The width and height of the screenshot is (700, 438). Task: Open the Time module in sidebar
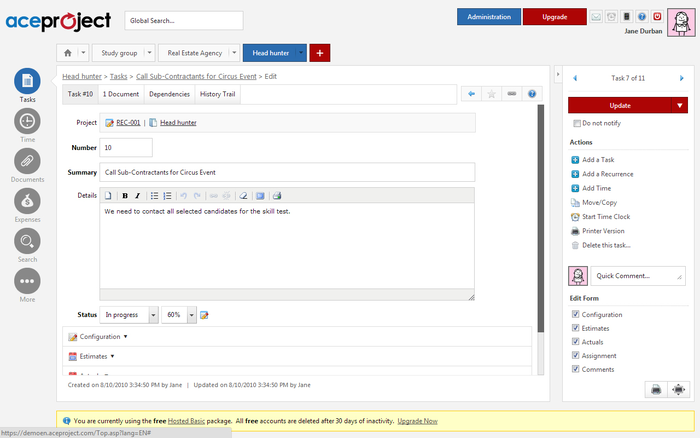coord(28,121)
